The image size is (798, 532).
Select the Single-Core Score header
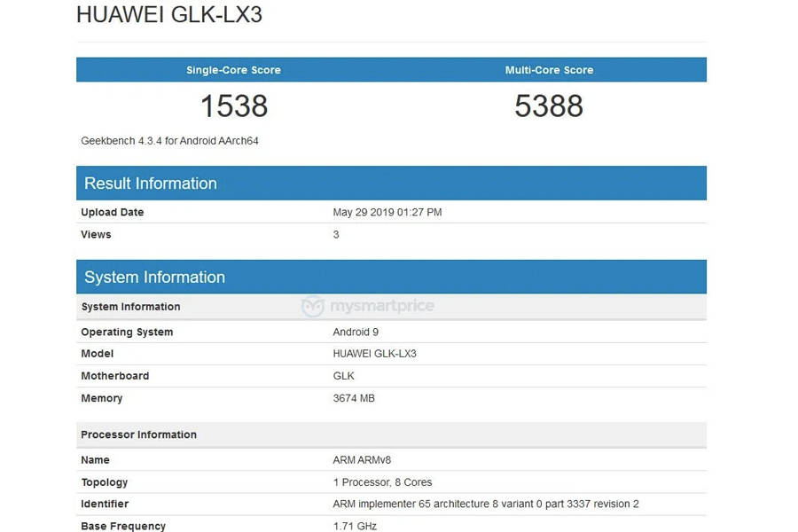coord(233,69)
